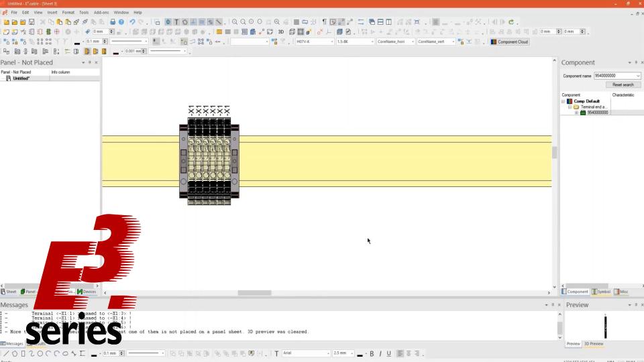
Task: Click the grid display icon
Action: tap(296, 22)
